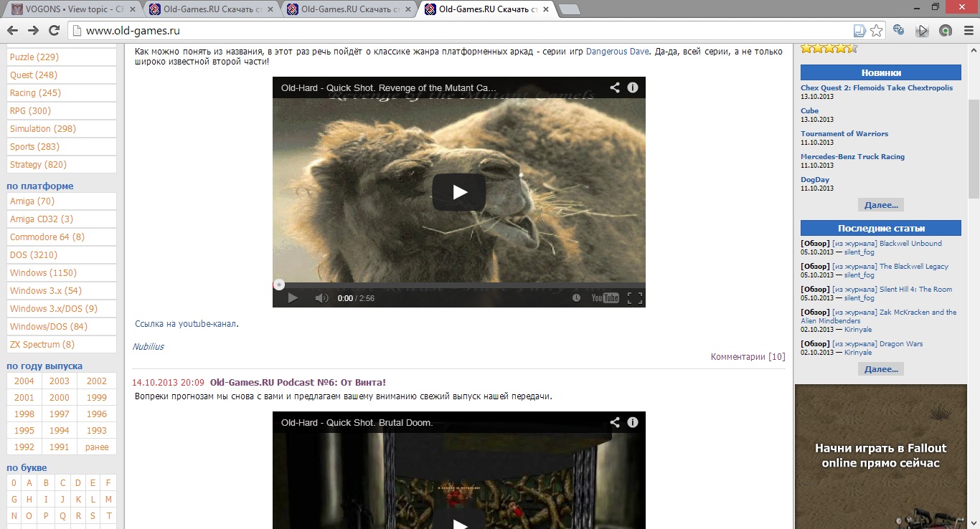980x529 pixels.
Task: Browse ZX Spectrum (8) games
Action: 62,345
